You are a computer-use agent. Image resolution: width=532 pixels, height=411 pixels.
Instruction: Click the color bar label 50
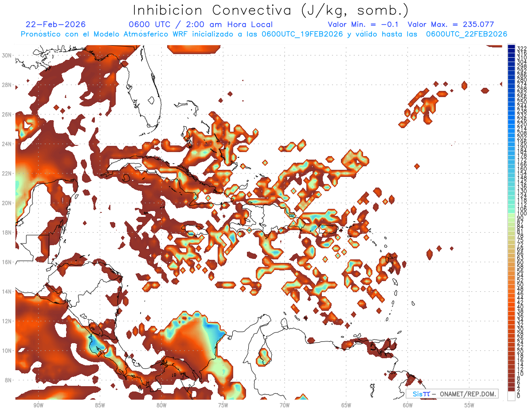tap(520, 284)
